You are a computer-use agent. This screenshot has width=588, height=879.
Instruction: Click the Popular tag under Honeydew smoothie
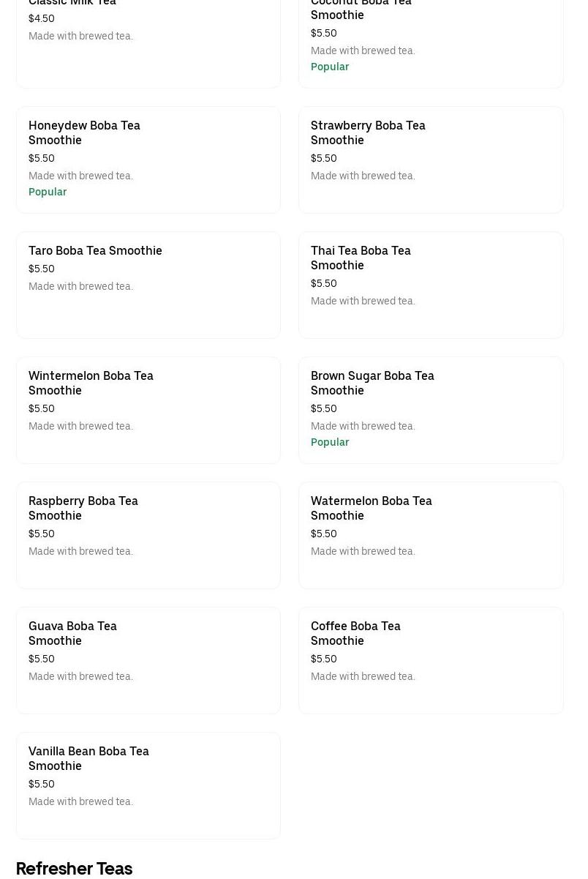pyautogui.click(x=48, y=192)
